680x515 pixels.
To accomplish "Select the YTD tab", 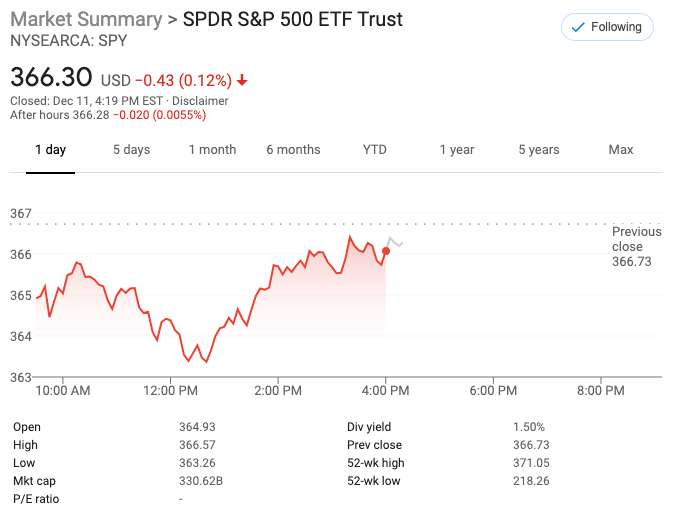I will point(375,150).
